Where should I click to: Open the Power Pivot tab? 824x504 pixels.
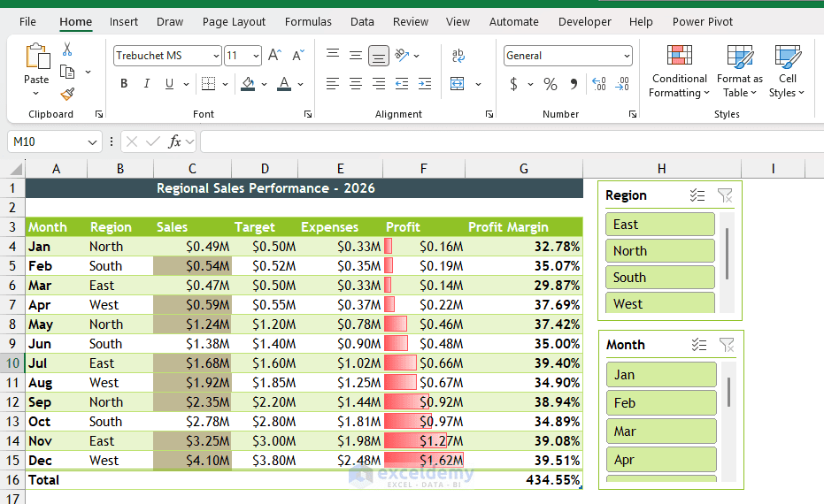[x=702, y=21]
